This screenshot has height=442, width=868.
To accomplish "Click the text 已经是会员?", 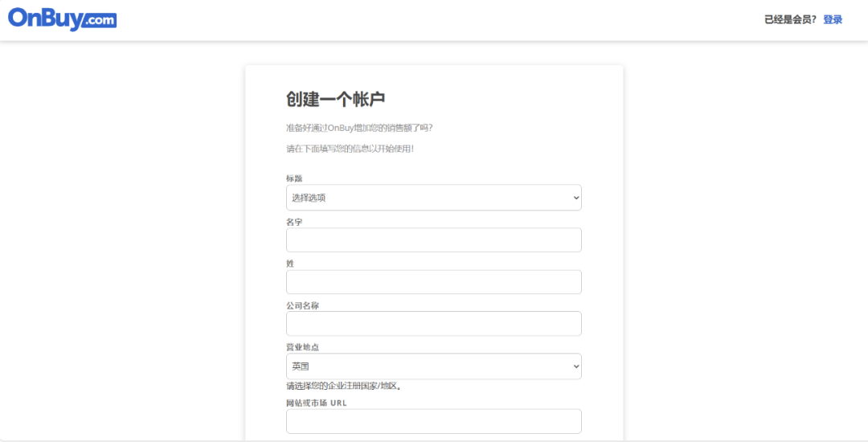I will [790, 20].
